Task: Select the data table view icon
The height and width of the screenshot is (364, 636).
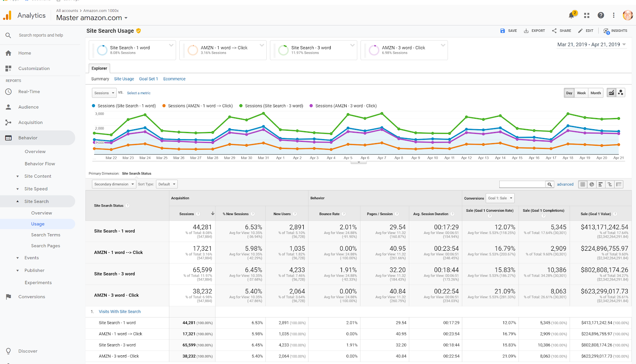Action: click(583, 184)
